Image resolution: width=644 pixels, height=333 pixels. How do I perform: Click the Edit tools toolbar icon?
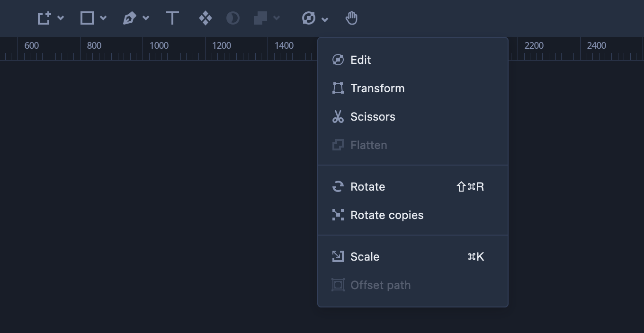[x=308, y=18]
